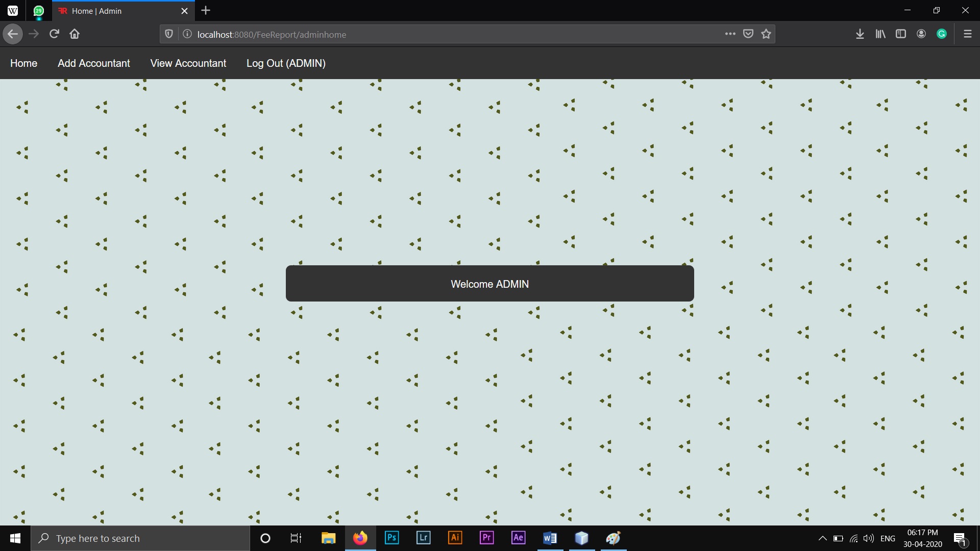980x551 pixels.
Task: Click the Firefox reload page icon
Action: click(54, 34)
